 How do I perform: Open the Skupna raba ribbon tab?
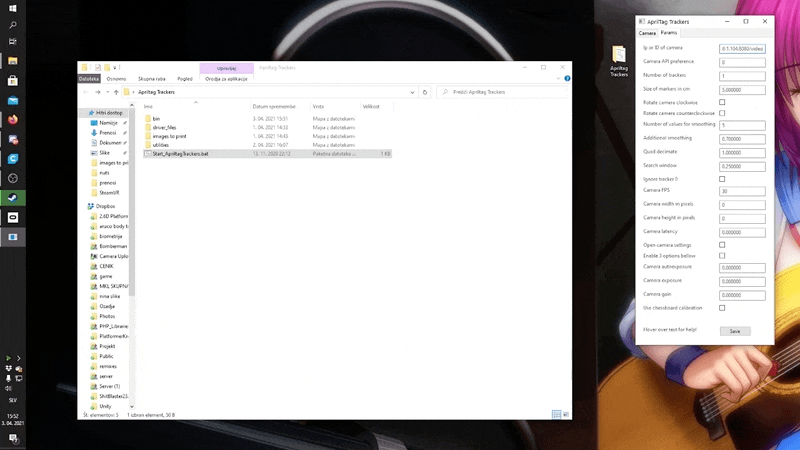click(x=152, y=79)
